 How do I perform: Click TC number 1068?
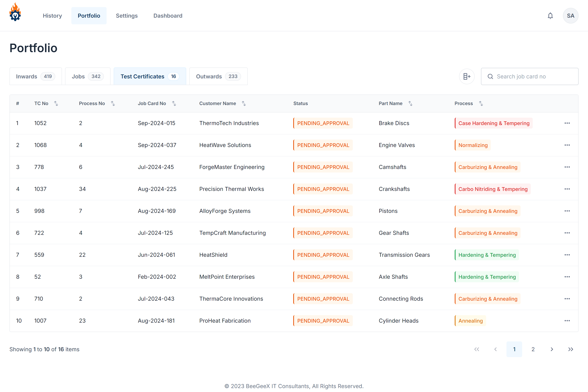point(40,145)
